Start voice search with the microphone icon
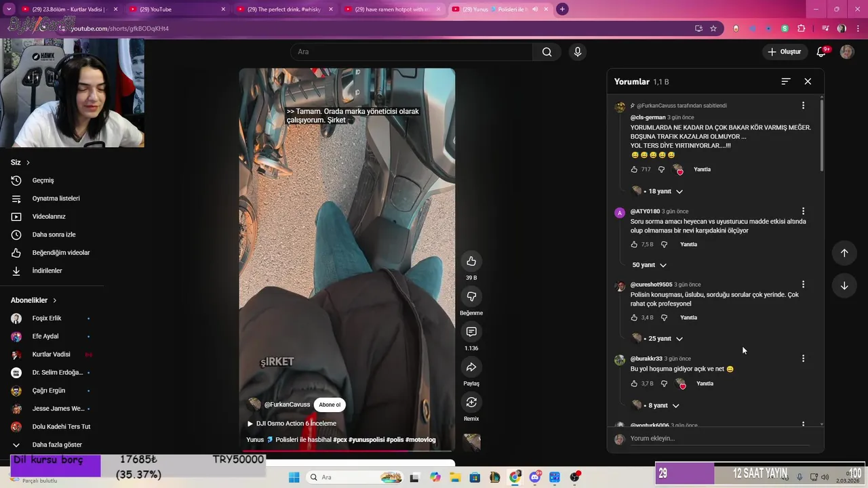 pos(577,52)
